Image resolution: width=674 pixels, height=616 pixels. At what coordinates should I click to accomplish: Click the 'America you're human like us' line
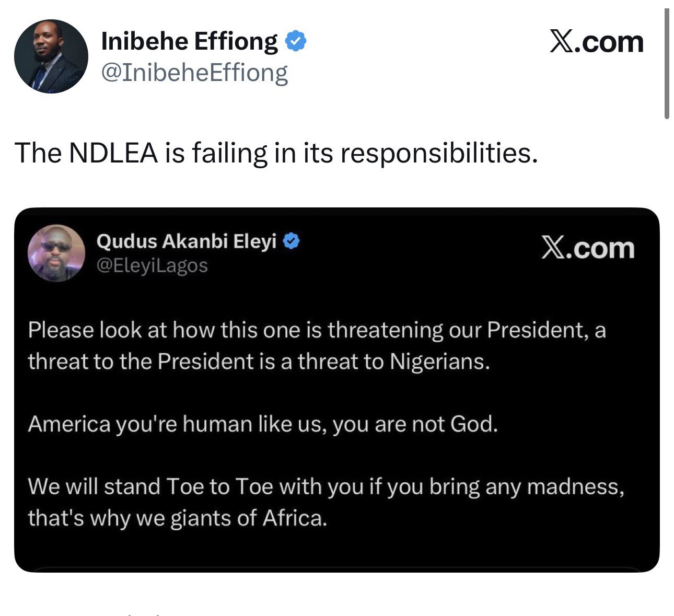click(263, 424)
